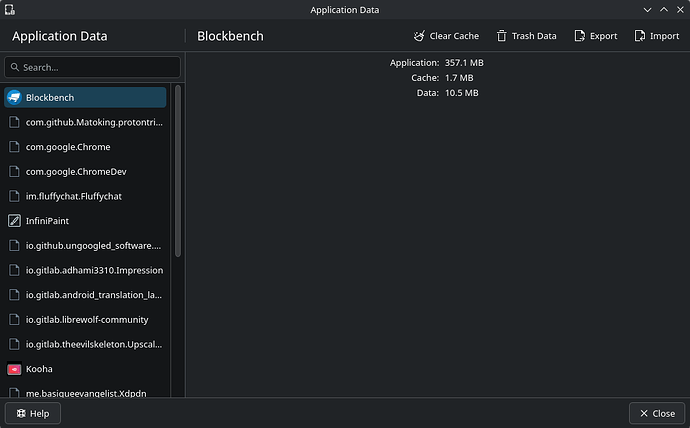Click the Blockbench heading in header

pos(230,36)
